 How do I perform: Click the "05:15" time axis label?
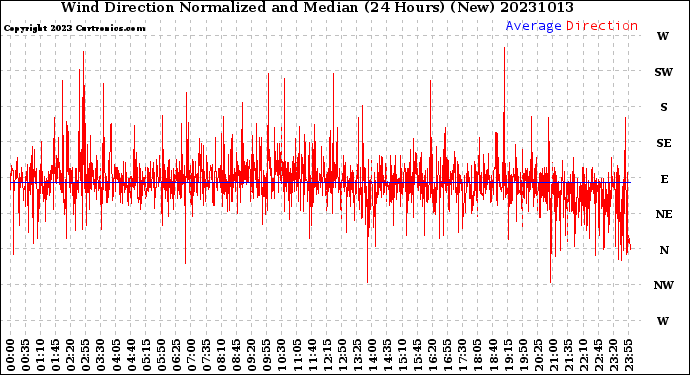pyautogui.click(x=146, y=355)
